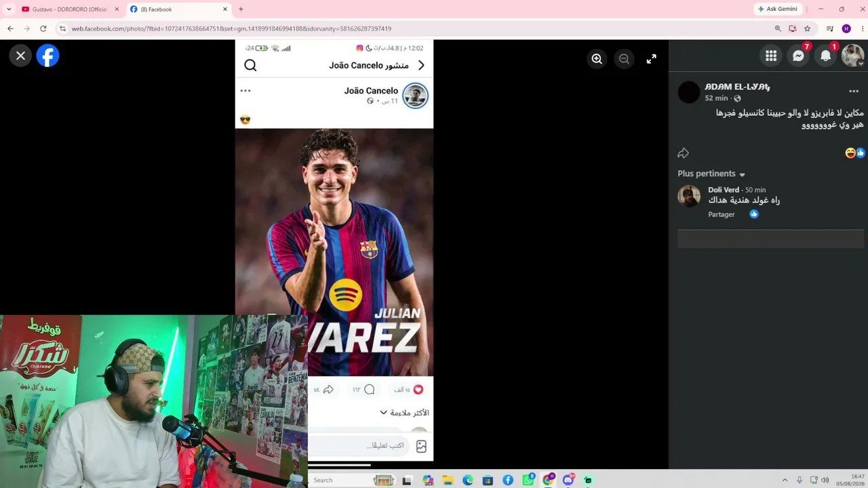The height and width of the screenshot is (488, 868).
Task: Open the media controls button
Action: [829, 28]
